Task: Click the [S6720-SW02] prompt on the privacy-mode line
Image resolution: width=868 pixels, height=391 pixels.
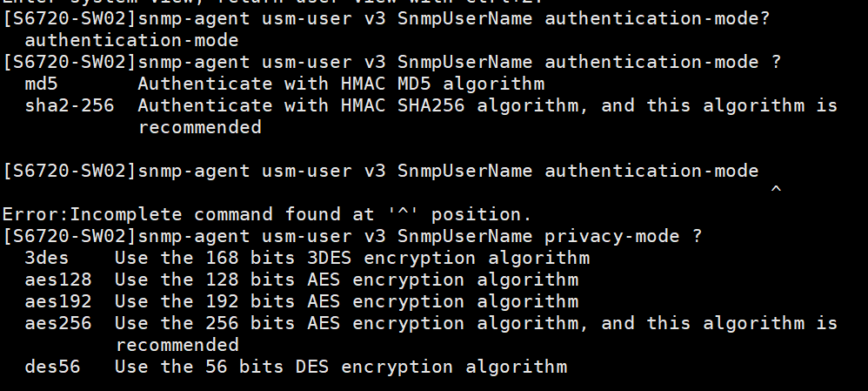Action: [x=70, y=236]
